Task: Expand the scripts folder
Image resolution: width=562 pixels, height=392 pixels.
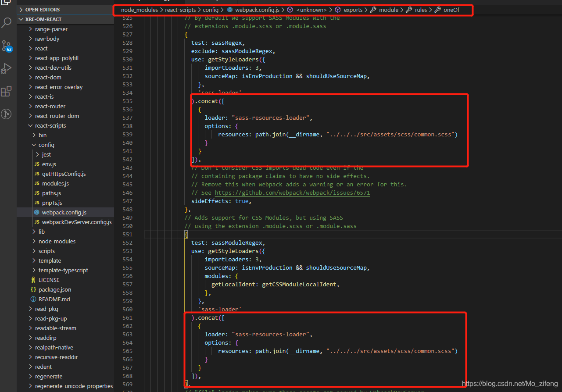Action: click(34, 251)
